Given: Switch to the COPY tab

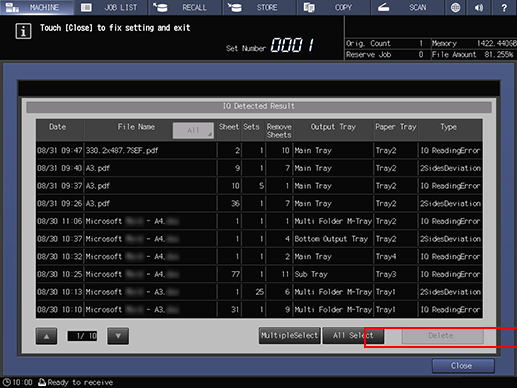Looking at the screenshot, I should pyautogui.click(x=334, y=7).
